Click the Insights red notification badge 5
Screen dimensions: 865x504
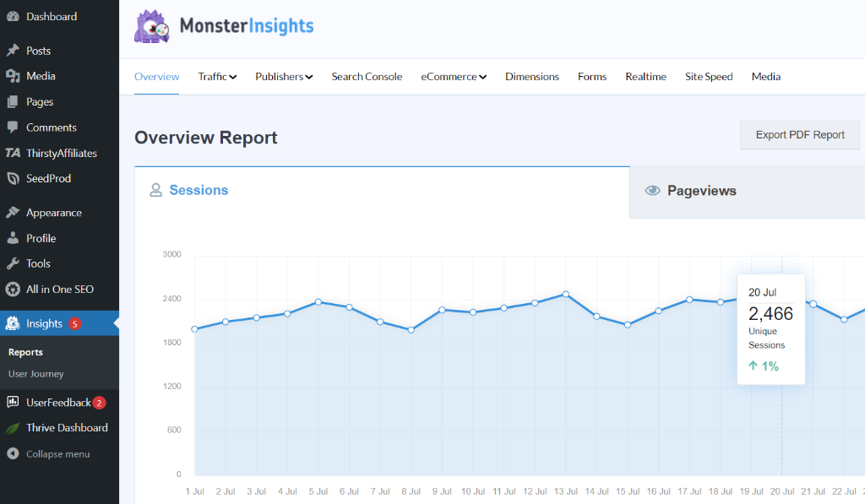click(75, 323)
